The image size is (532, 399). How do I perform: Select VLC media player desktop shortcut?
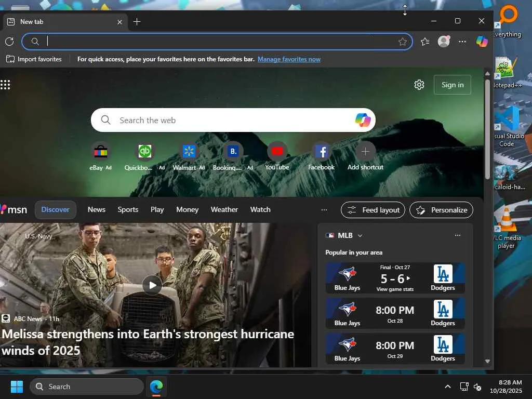(508, 228)
